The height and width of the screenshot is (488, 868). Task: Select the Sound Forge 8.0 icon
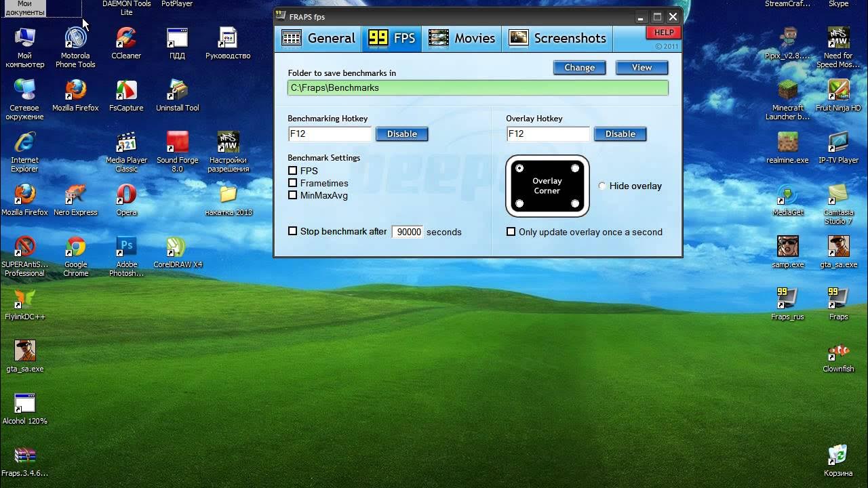tap(177, 152)
